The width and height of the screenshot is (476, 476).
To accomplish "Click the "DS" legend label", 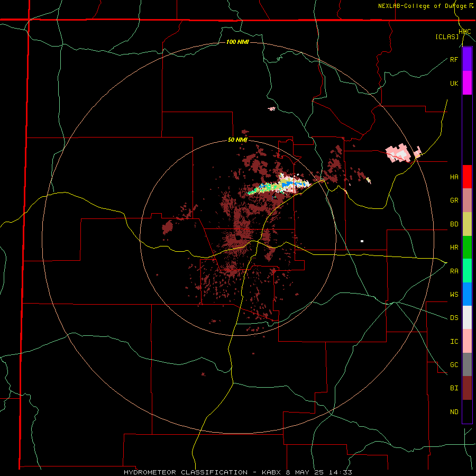I will point(454,318).
